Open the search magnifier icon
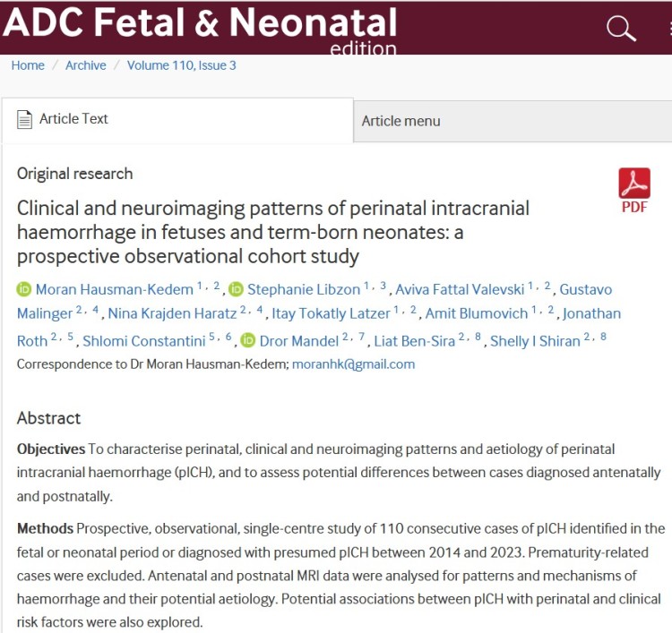Viewport: 672px width, 633px height. tap(621, 29)
